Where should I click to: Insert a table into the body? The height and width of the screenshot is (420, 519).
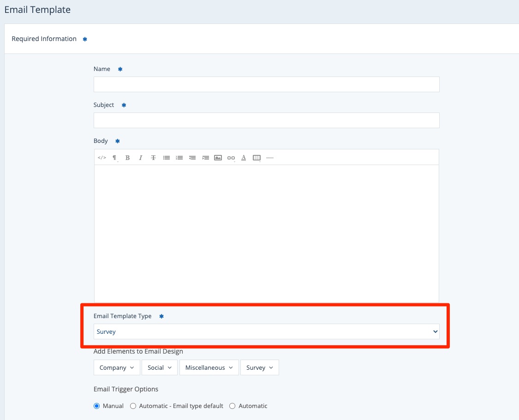pos(257,158)
